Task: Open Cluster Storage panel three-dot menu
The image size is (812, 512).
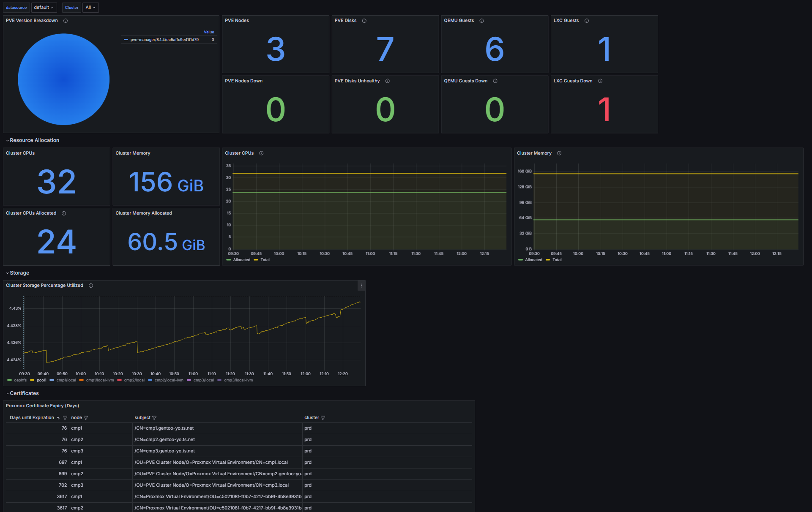Action: (361, 286)
